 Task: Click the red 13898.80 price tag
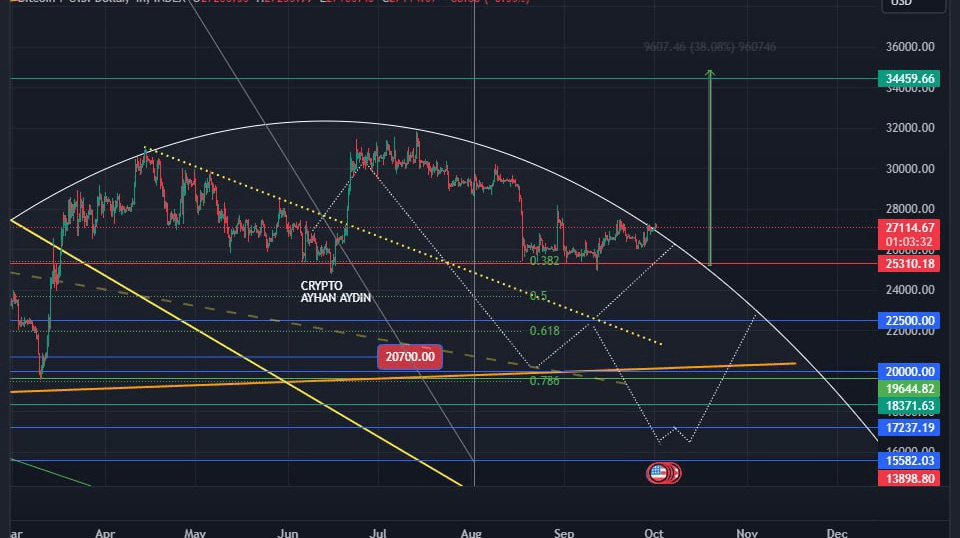pyautogui.click(x=909, y=478)
